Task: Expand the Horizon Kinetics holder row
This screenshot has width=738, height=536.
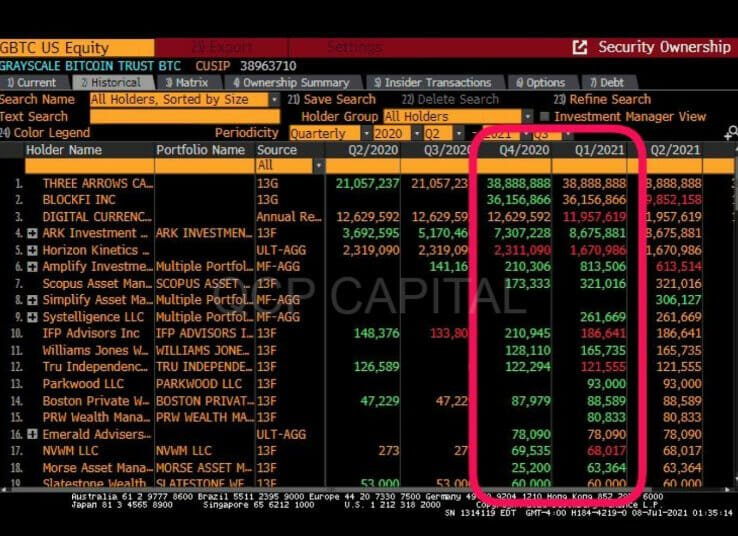Action: (33, 249)
